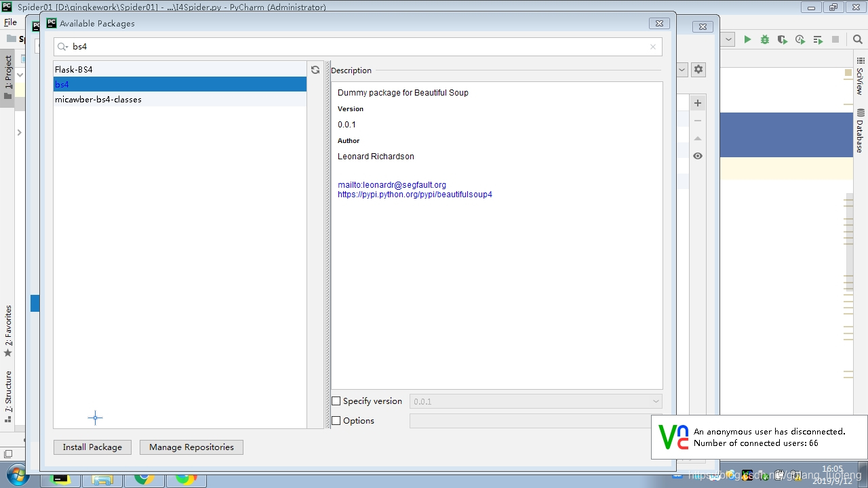The height and width of the screenshot is (488, 868).
Task: Open the pypi beautifulsoup4 link
Action: pos(415,195)
